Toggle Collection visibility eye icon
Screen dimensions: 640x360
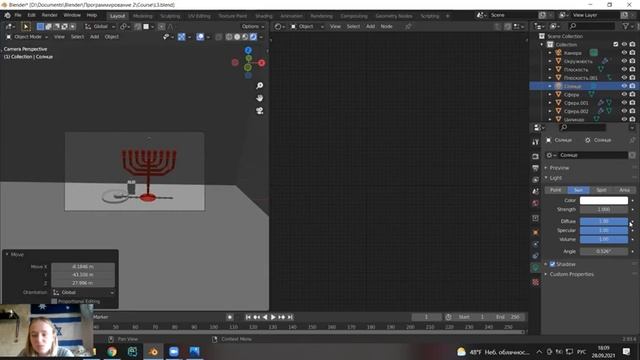click(624, 44)
